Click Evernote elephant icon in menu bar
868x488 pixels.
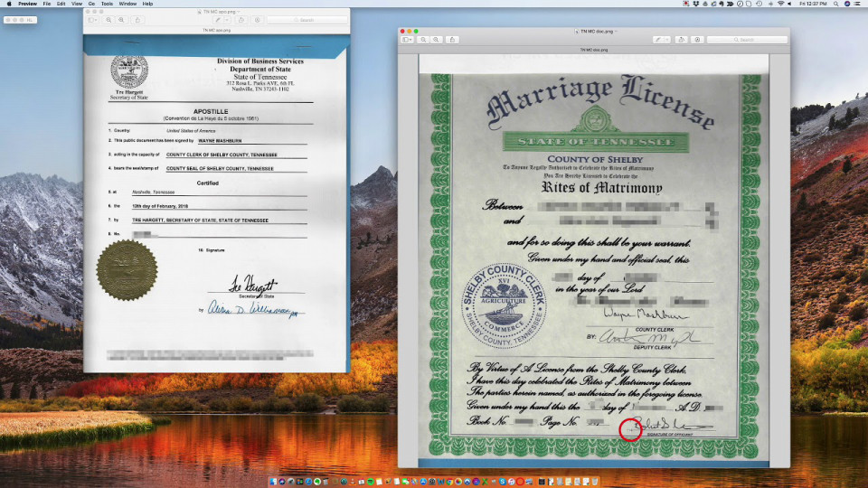point(722,4)
